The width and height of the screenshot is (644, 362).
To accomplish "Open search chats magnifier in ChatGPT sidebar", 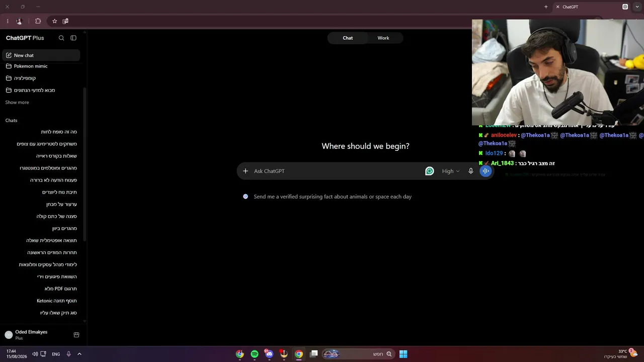I will [61, 38].
